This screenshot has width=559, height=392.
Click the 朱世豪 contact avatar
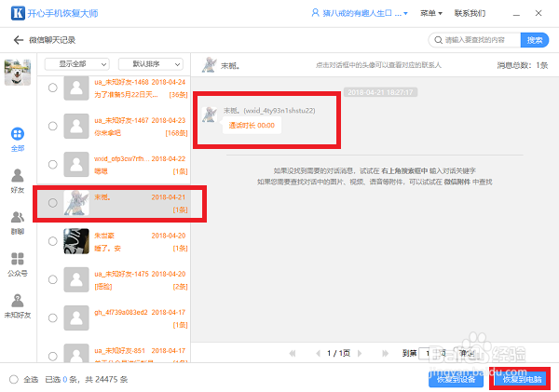[76, 241]
